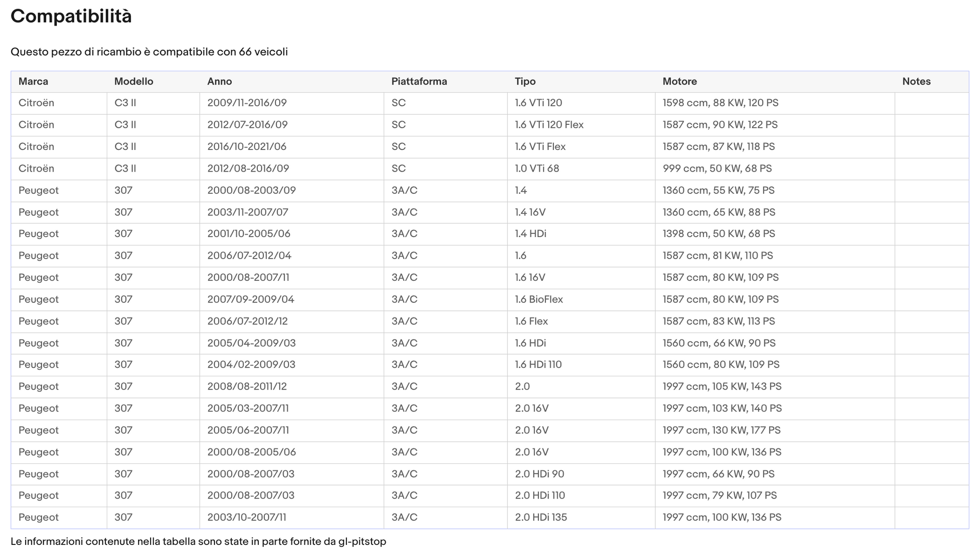The image size is (980, 557).
Task: Select the 1.6 BioFlex type cell
Action: [581, 299]
